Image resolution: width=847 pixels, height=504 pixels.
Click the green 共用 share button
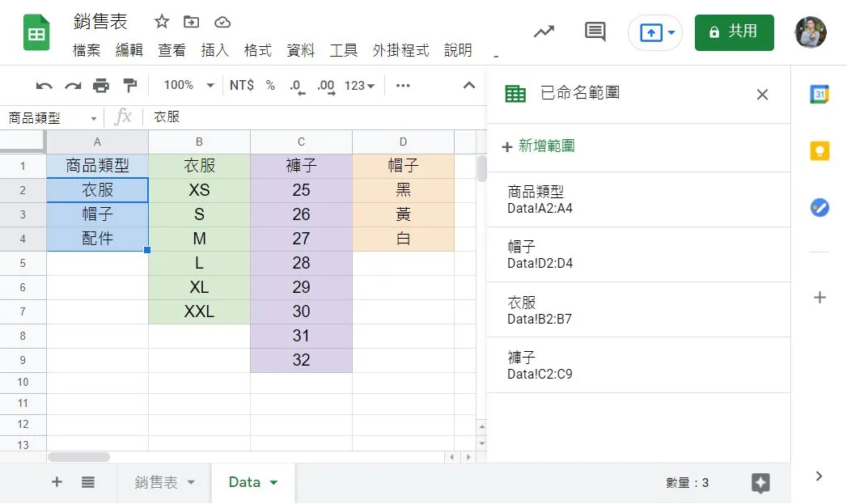734,32
